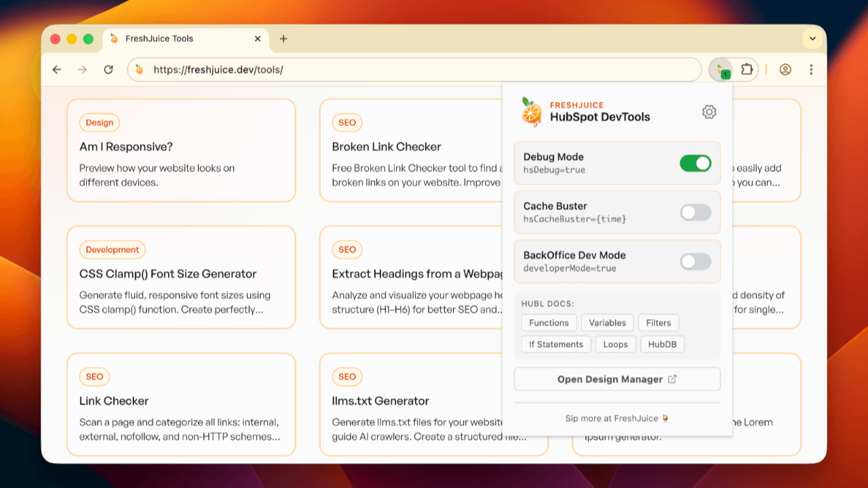Go forward in browser history

(82, 69)
